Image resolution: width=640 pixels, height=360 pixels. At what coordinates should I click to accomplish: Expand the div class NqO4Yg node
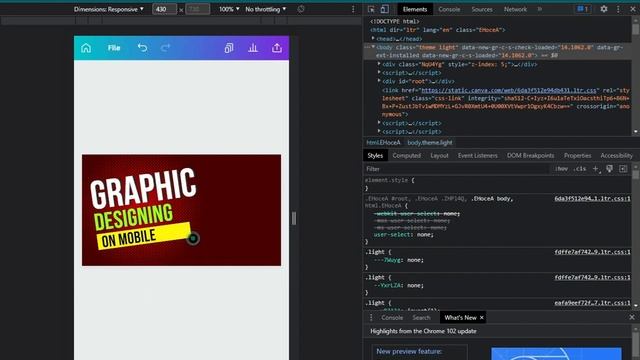click(x=379, y=64)
